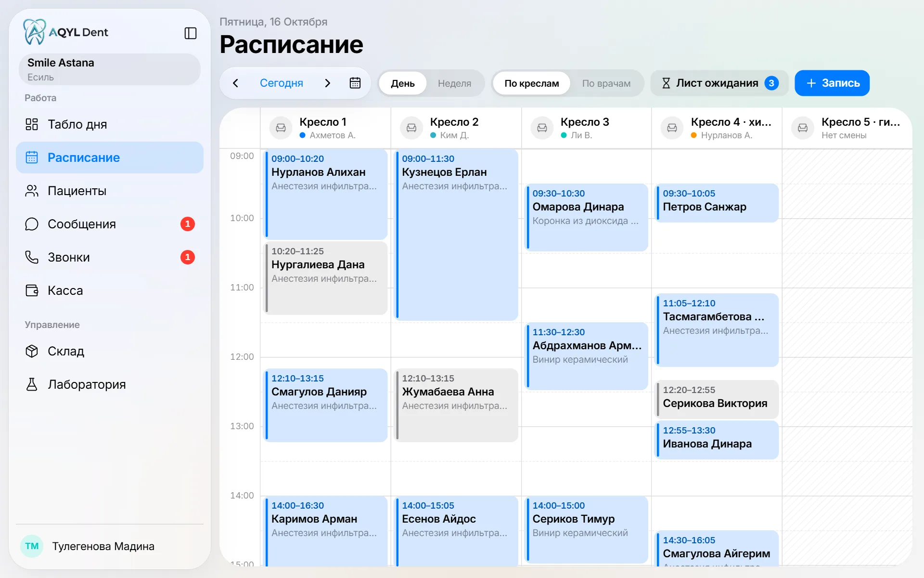Open the calendar date picker icon
Image resolution: width=924 pixels, height=578 pixels.
tap(355, 83)
